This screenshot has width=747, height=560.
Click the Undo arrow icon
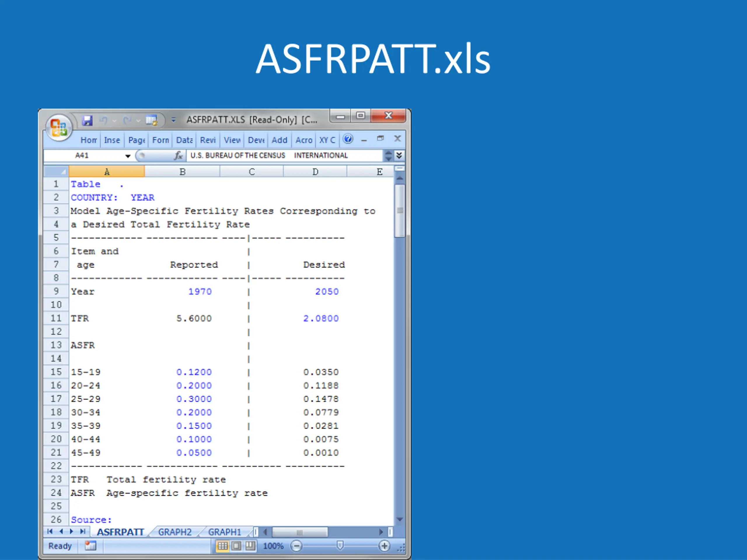click(x=103, y=120)
